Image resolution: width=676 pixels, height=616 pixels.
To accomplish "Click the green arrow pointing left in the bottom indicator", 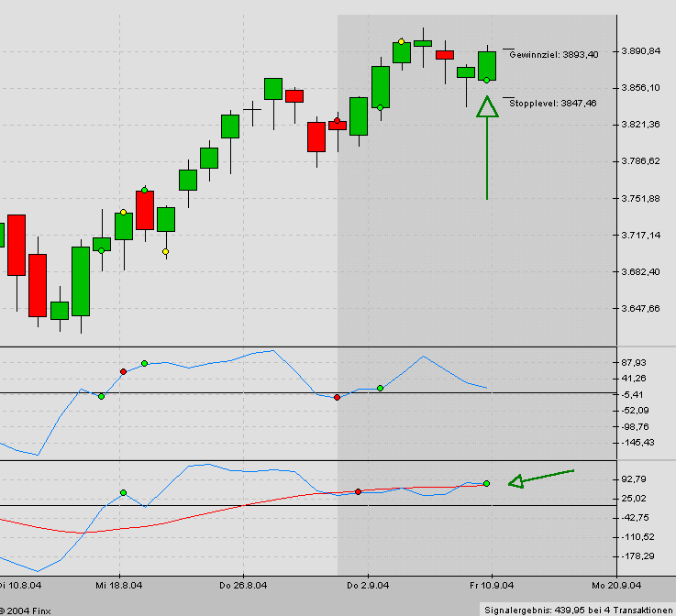I will click(541, 477).
